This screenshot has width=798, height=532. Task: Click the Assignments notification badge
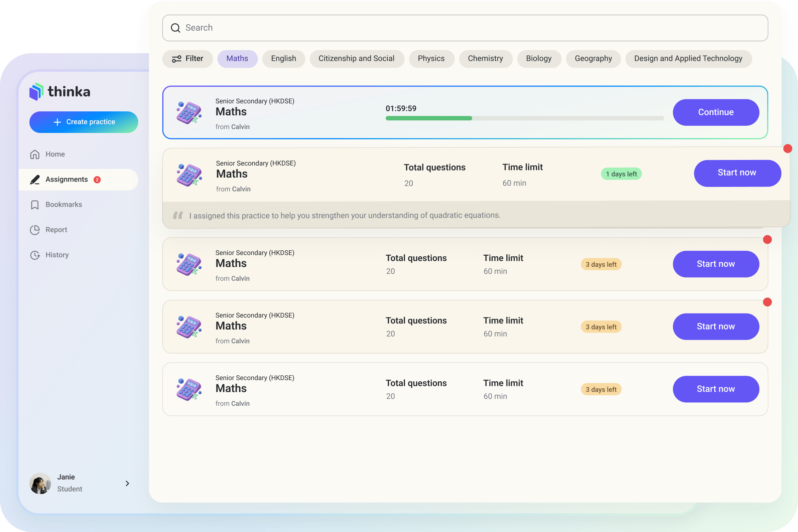(97, 180)
